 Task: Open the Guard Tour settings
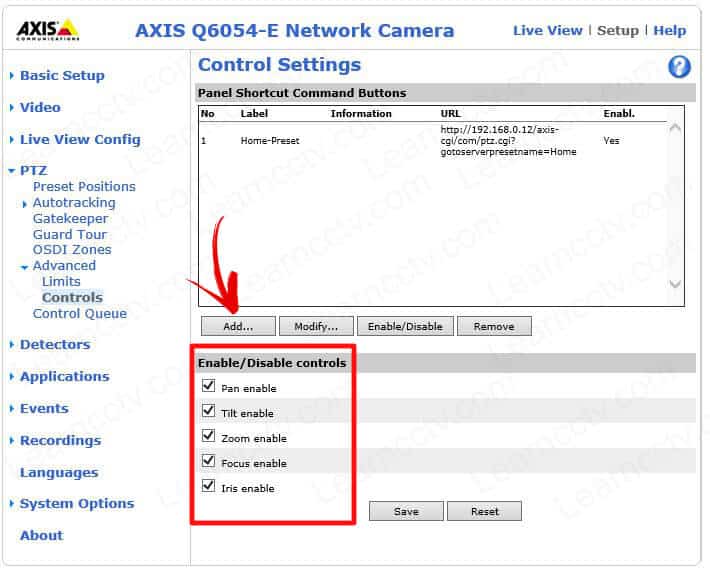point(69,234)
